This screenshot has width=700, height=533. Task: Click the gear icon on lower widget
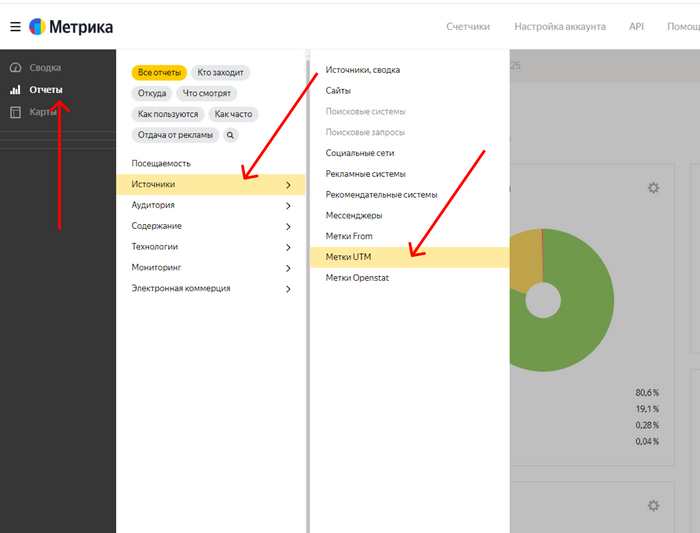tap(654, 506)
